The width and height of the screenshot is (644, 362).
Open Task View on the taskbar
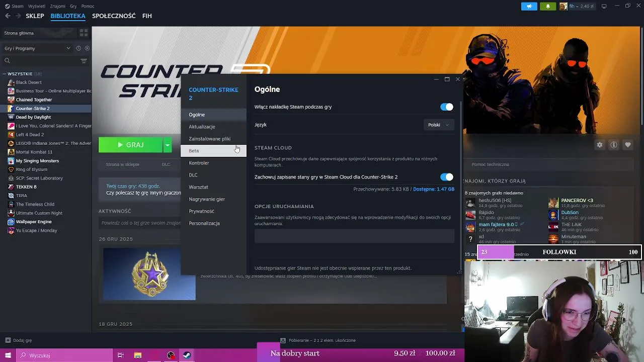[121, 355]
